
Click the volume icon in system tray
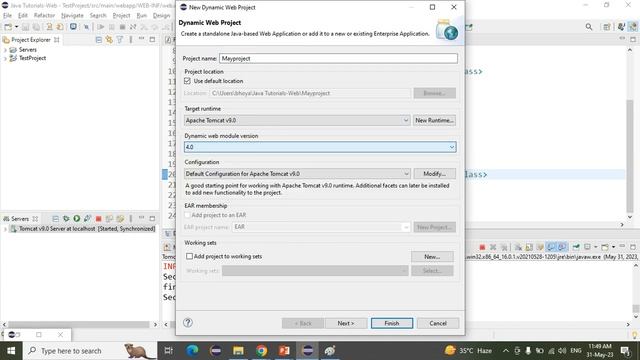[562, 351]
